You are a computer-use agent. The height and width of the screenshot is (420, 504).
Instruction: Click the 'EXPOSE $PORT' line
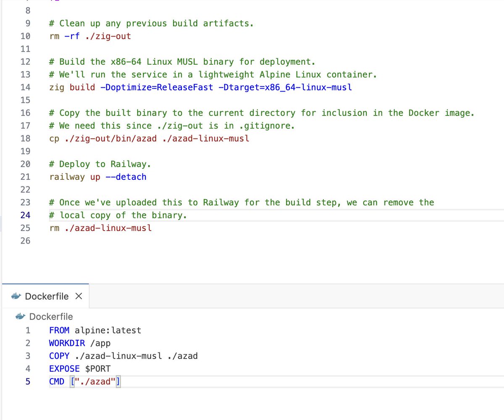tap(80, 369)
